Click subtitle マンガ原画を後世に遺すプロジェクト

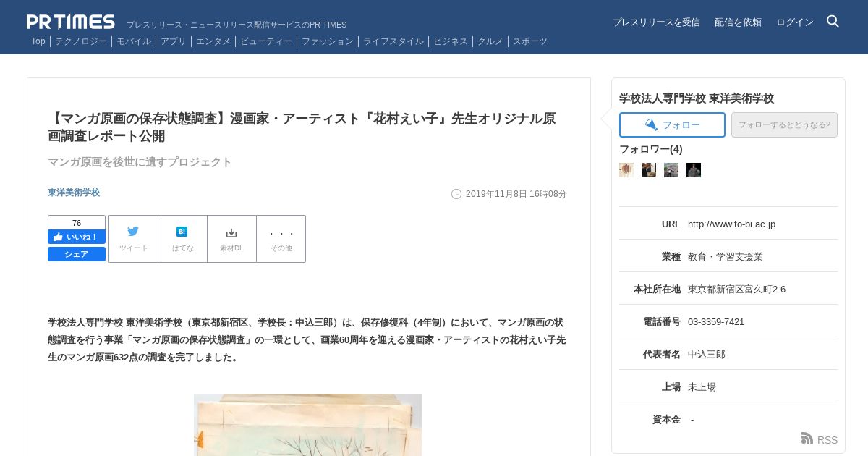[x=140, y=162]
